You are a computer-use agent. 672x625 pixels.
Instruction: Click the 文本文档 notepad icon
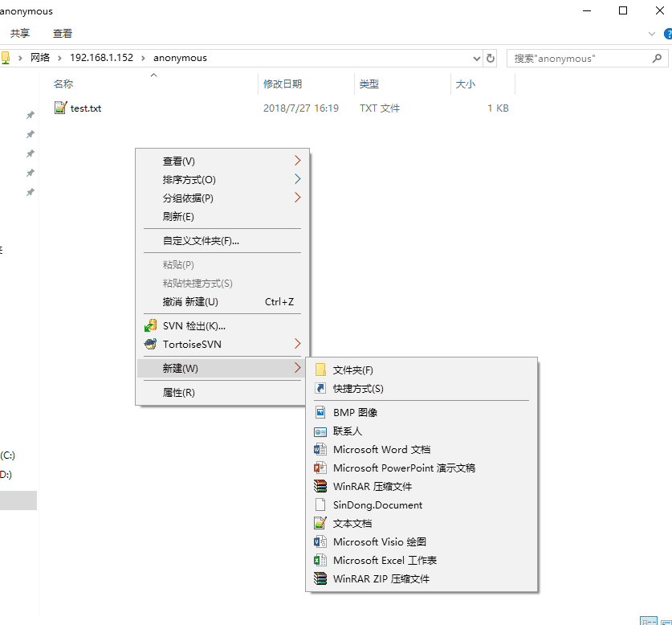(x=320, y=523)
